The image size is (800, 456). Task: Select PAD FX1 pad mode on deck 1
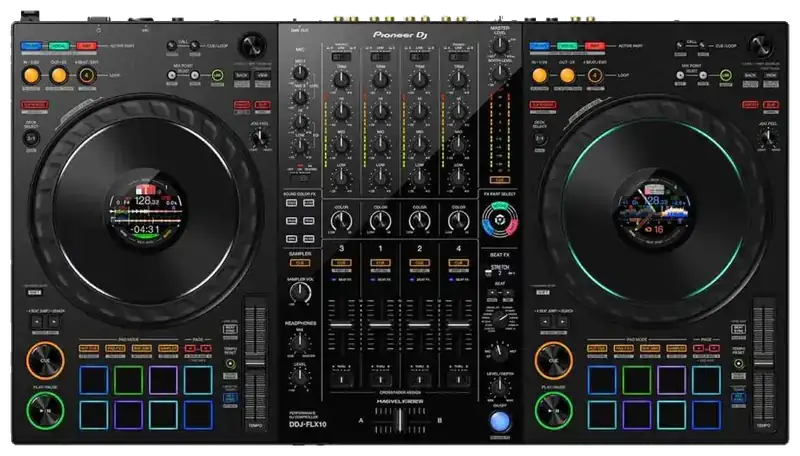pos(115,348)
